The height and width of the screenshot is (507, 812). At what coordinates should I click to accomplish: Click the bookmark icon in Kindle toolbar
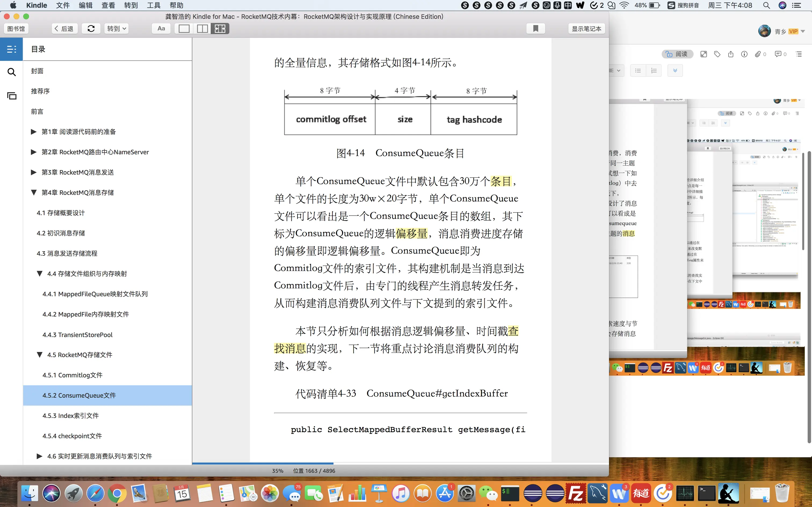tap(535, 28)
